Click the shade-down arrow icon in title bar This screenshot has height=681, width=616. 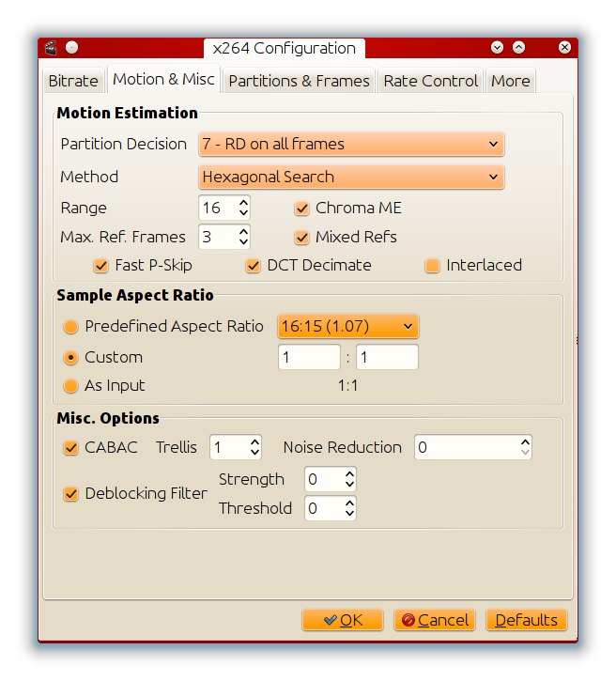point(497,47)
